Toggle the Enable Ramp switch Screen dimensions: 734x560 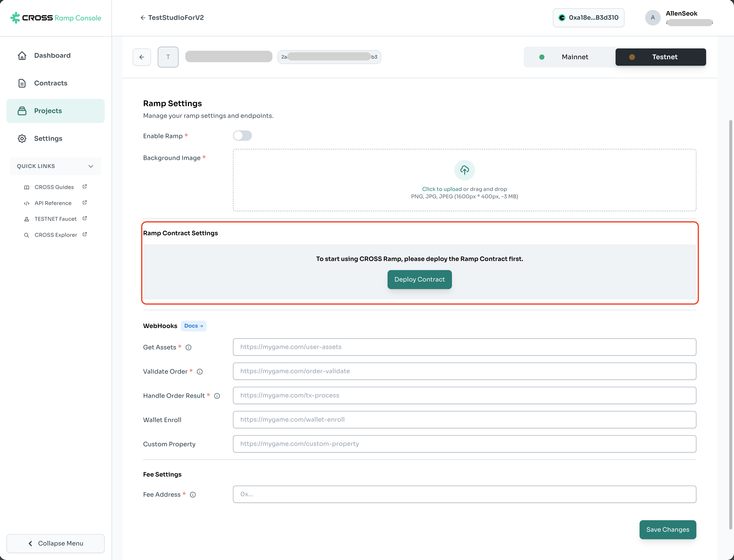(x=242, y=136)
